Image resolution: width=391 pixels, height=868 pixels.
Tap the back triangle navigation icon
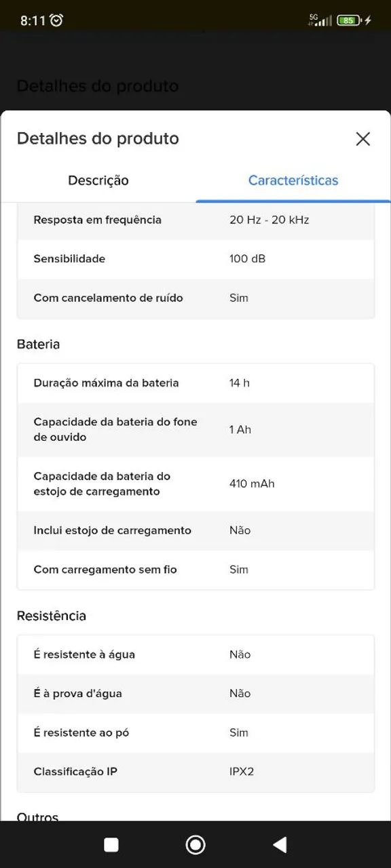click(280, 844)
